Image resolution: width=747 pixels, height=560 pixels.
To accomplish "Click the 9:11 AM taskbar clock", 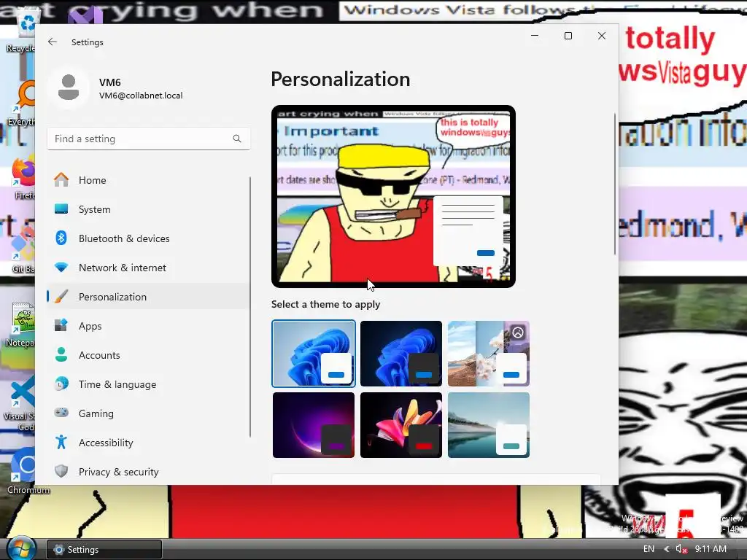I will coord(711,549).
